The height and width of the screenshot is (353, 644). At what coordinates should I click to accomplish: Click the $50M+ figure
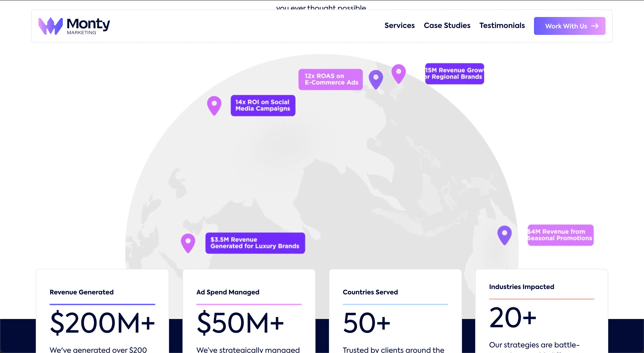(240, 323)
